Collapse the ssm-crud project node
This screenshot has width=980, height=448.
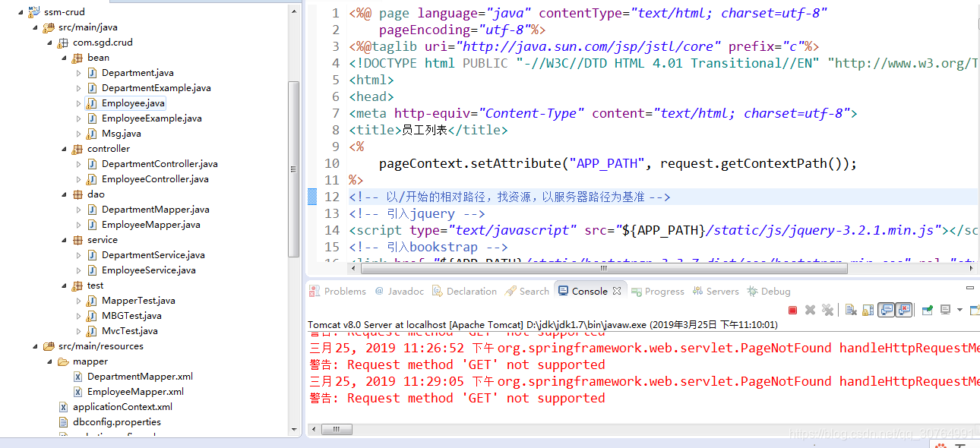[x=19, y=12]
